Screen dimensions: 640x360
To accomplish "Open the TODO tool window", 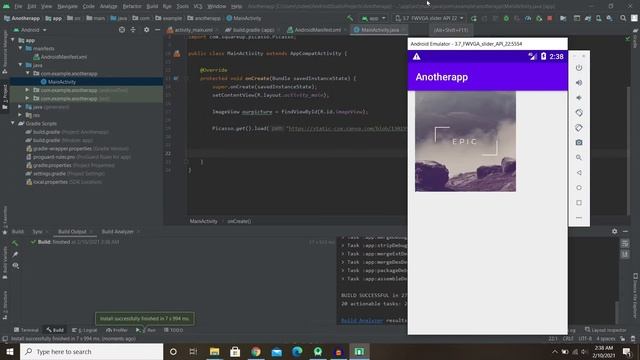I will click(x=173, y=330).
